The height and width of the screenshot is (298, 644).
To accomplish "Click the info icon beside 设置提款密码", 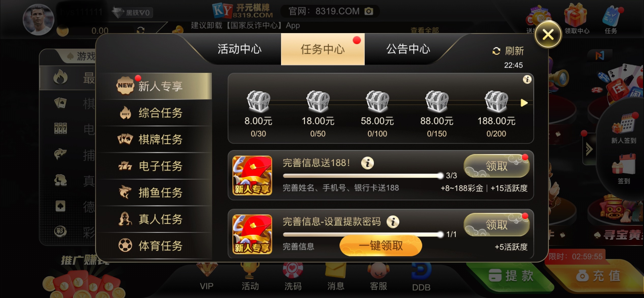I will click(x=393, y=222).
